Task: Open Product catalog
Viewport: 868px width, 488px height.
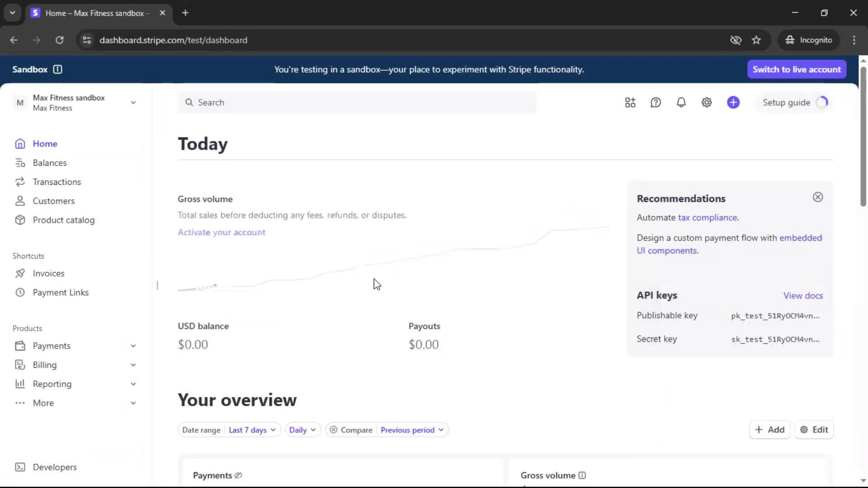Action: click(x=63, y=220)
